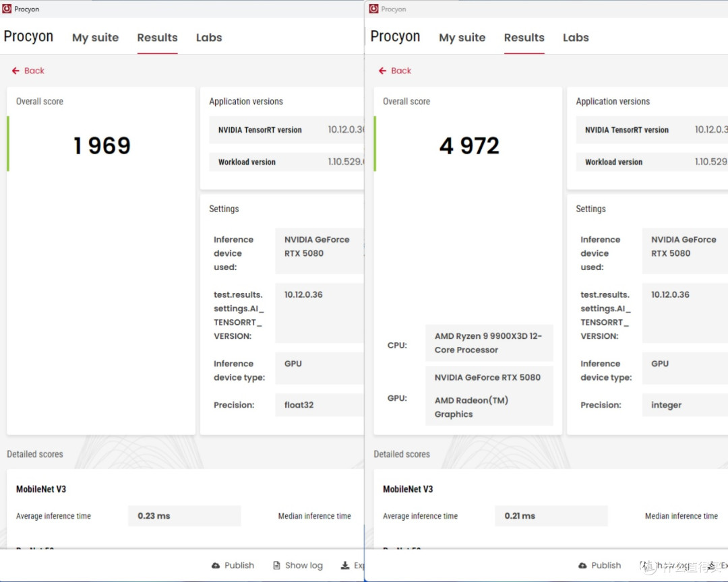The width and height of the screenshot is (728, 582).
Task: Select the overall score 4 972
Action: tap(469, 145)
